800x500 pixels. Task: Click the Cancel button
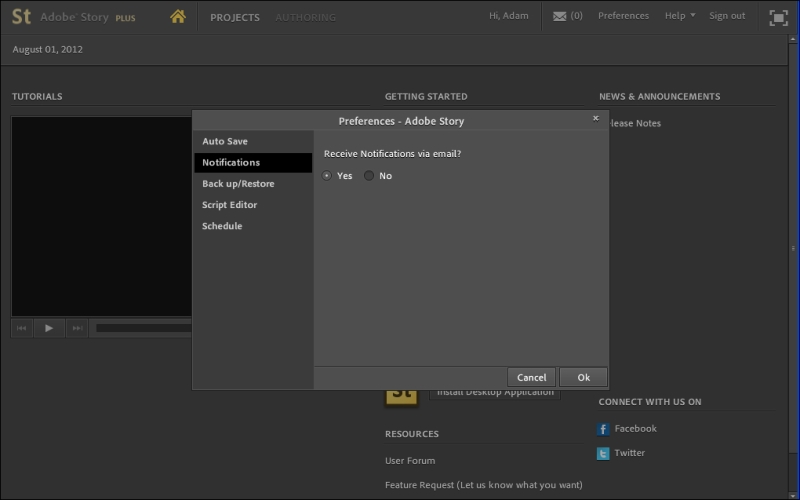[x=531, y=378]
